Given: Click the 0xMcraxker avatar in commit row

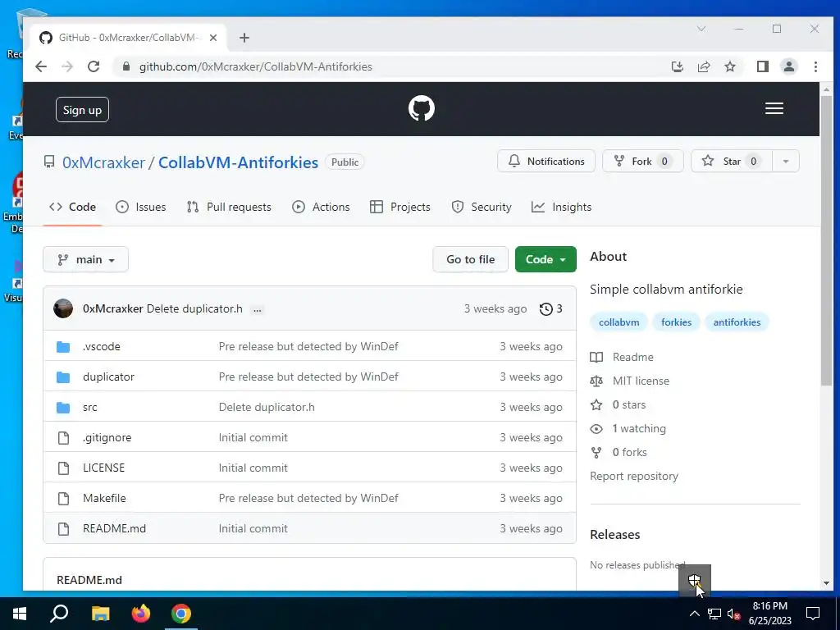Looking at the screenshot, I should click(63, 308).
